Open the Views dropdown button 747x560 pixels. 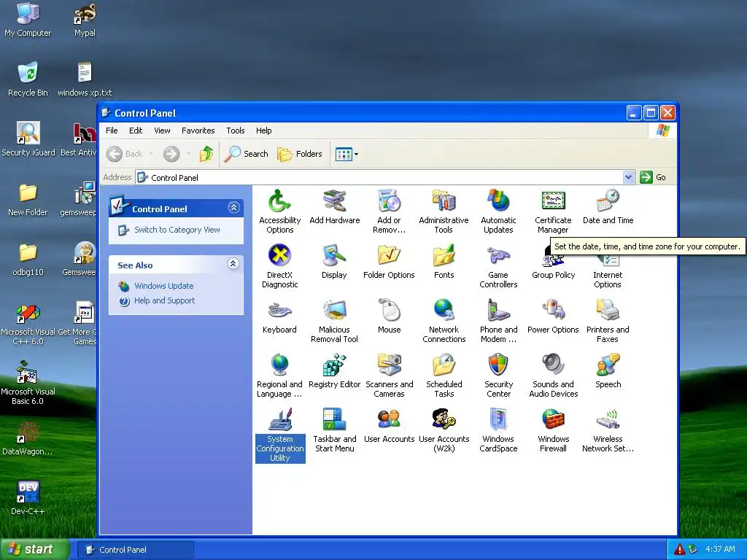(347, 154)
